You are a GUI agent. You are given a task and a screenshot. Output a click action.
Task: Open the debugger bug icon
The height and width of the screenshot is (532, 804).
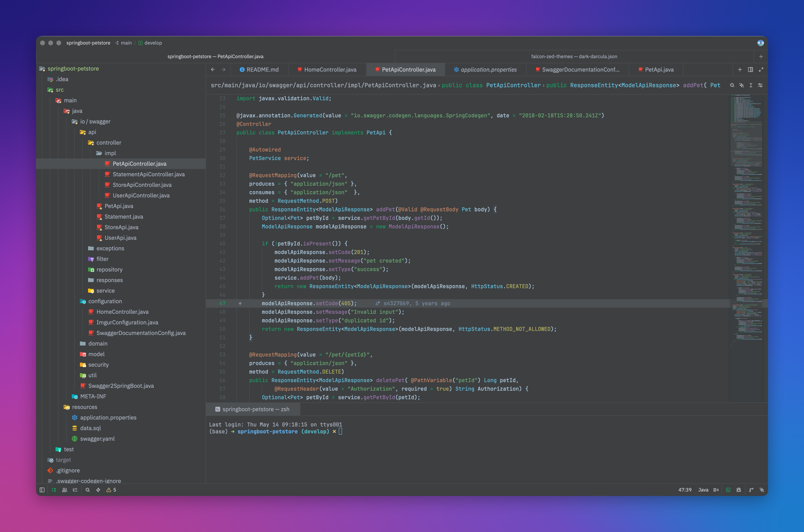click(739, 490)
